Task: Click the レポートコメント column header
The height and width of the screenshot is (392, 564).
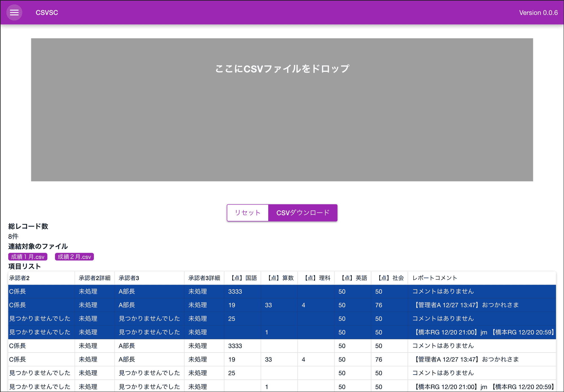Action: (x=434, y=278)
